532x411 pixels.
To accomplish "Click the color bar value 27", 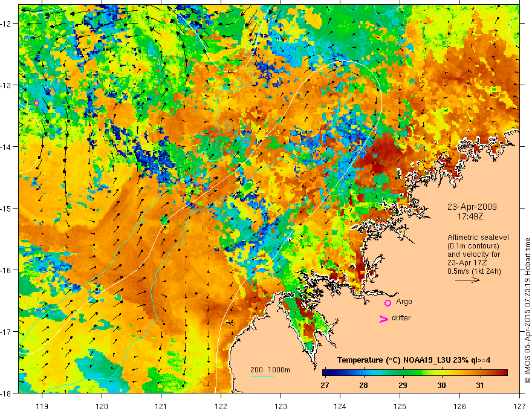I will tap(325, 386).
